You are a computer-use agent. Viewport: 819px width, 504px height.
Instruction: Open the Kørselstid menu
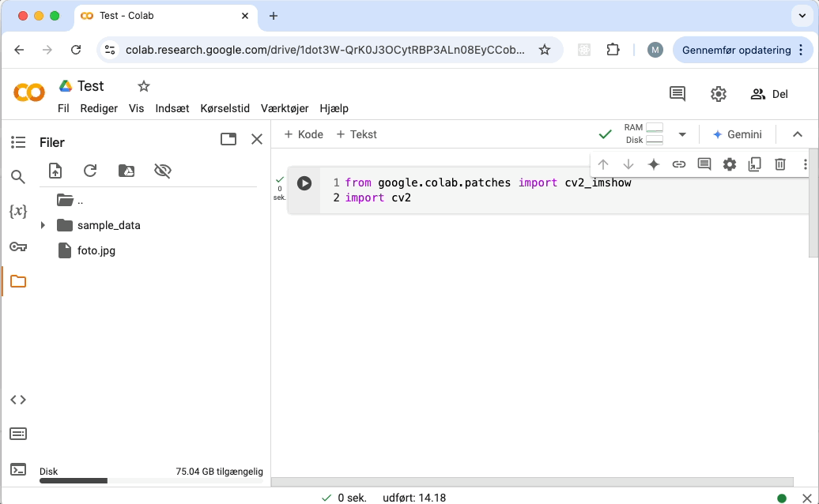tap(225, 108)
